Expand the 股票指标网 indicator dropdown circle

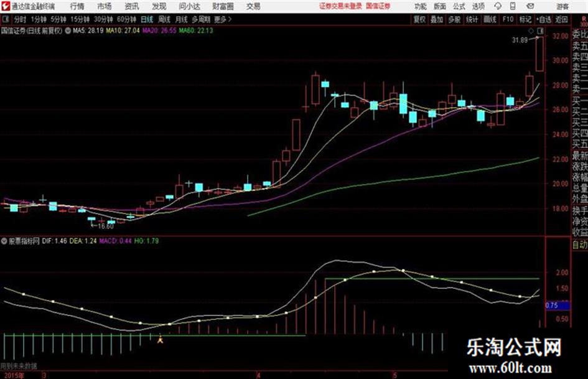(4, 241)
